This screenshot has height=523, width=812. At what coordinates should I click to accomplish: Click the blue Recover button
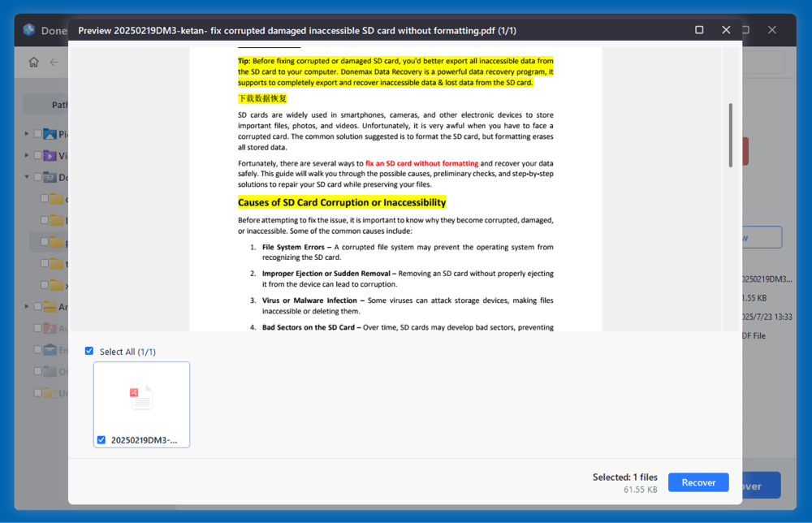[698, 482]
